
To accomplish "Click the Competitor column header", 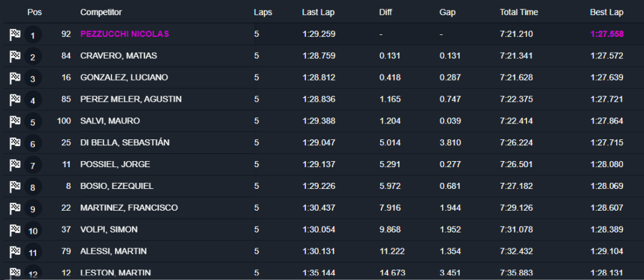I will coord(101,13).
